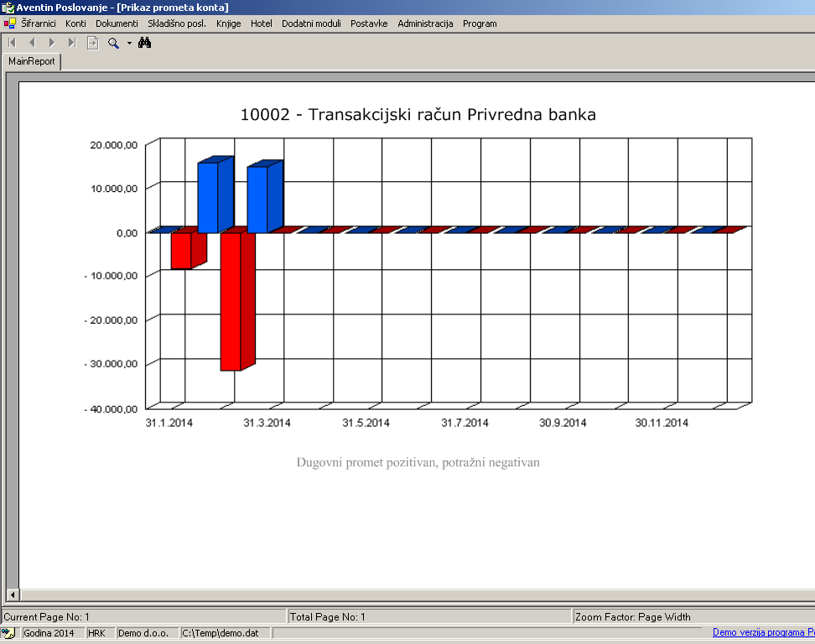Open the Šifrarnici menu
The width and height of the screenshot is (815, 644).
39,23
